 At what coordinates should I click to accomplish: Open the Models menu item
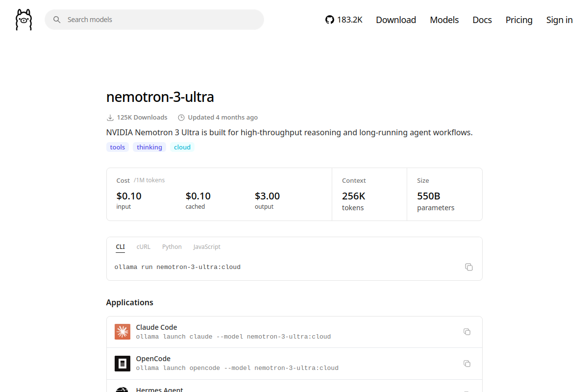444,20
